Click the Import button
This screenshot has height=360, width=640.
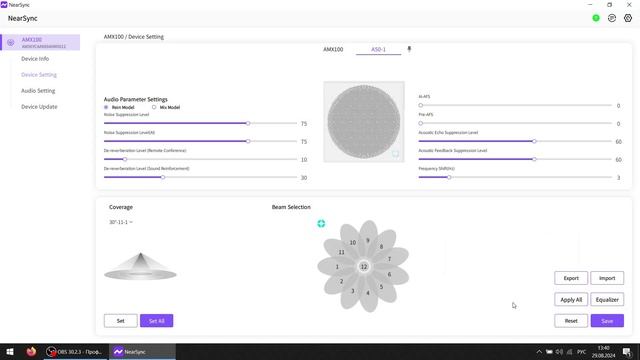pos(607,278)
